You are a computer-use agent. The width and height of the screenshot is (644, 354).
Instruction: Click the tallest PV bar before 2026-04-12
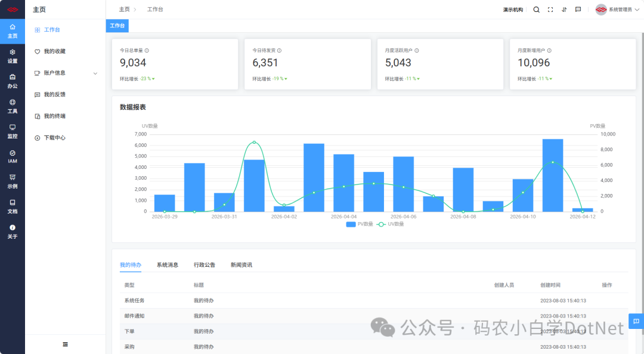(553, 175)
